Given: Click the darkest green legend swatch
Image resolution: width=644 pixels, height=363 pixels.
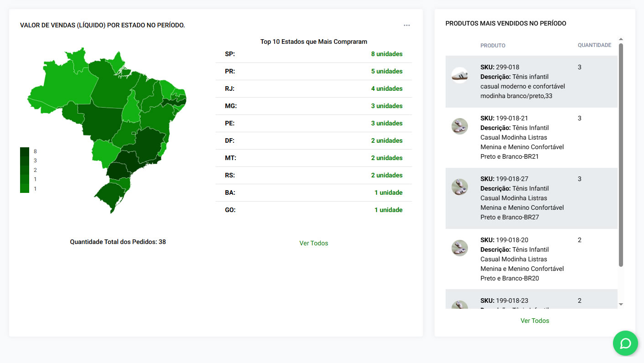Looking at the screenshot, I should coord(24,151).
